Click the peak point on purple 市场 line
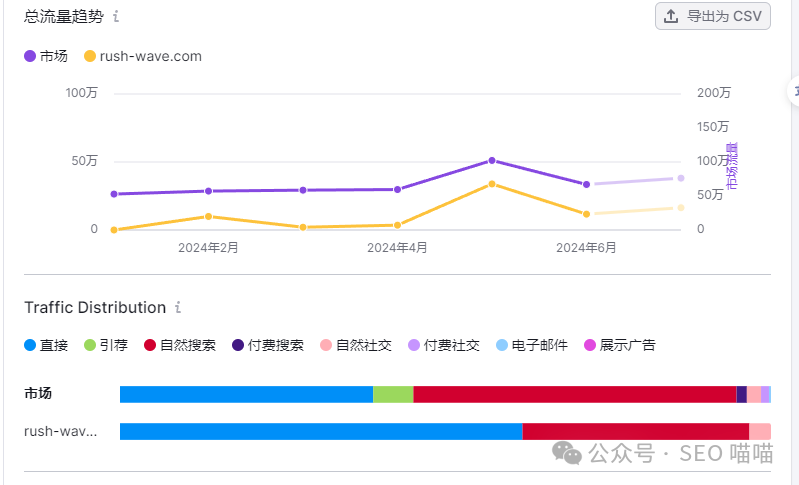 click(x=492, y=160)
